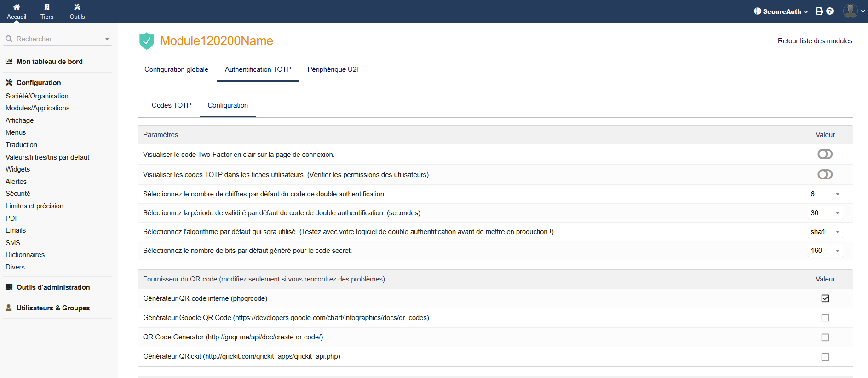
Task: Expand the sha1 algorithm dropdown
Action: pyautogui.click(x=825, y=232)
